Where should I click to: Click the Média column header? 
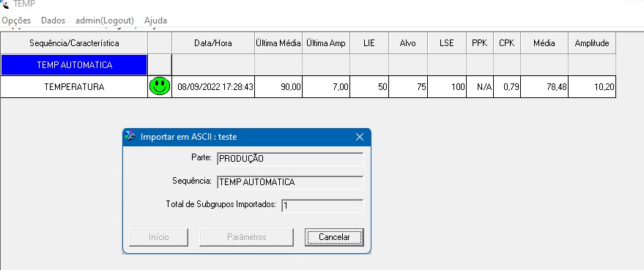544,43
